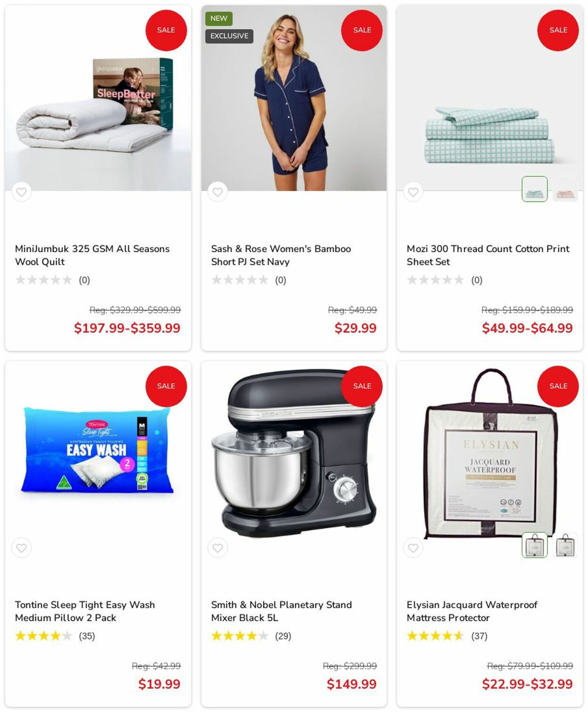Wishlist the Mozi Cotton Sheet Set

pyautogui.click(x=413, y=192)
